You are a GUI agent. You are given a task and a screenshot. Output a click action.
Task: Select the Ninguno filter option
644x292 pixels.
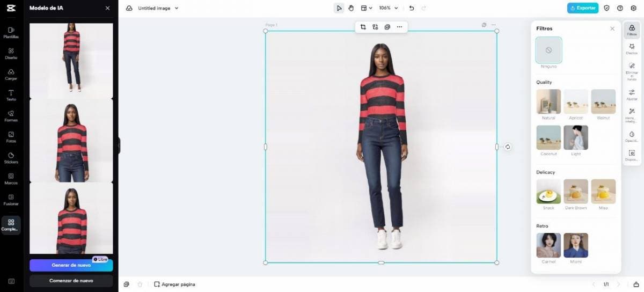(548, 50)
